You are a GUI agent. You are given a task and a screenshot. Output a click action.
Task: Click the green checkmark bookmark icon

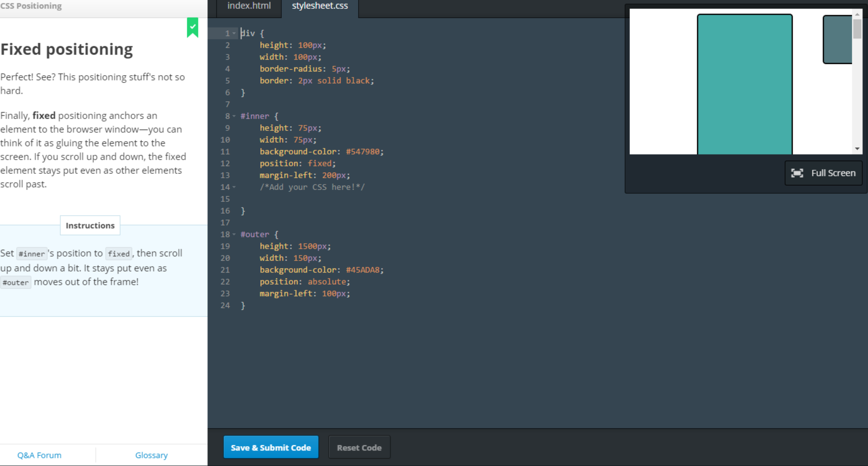(193, 27)
